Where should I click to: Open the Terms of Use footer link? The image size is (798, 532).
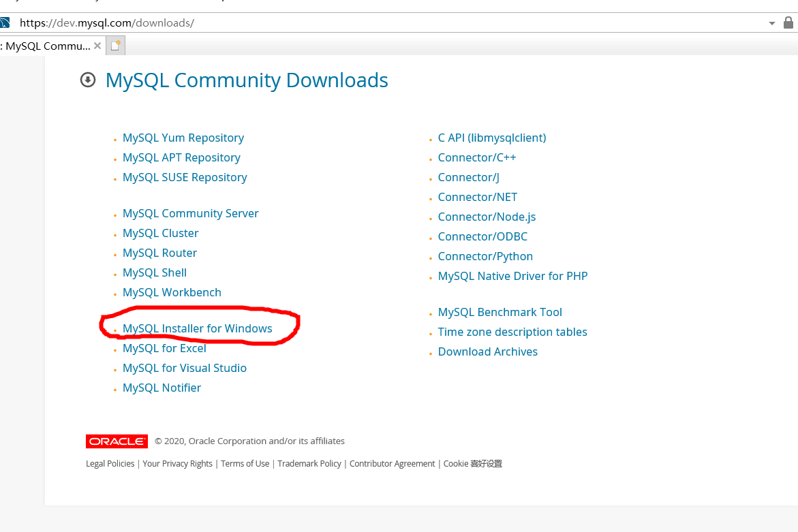coord(245,464)
